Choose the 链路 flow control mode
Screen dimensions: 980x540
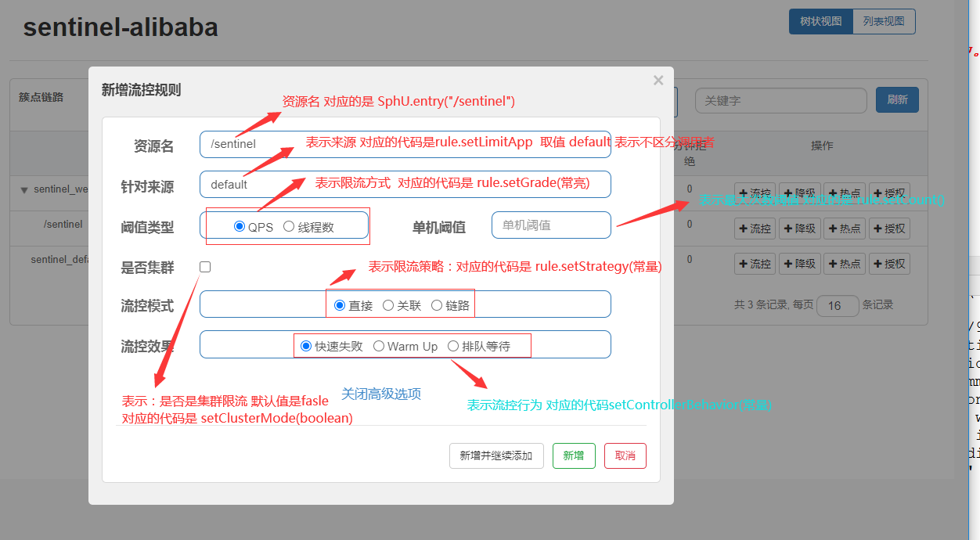tap(437, 305)
